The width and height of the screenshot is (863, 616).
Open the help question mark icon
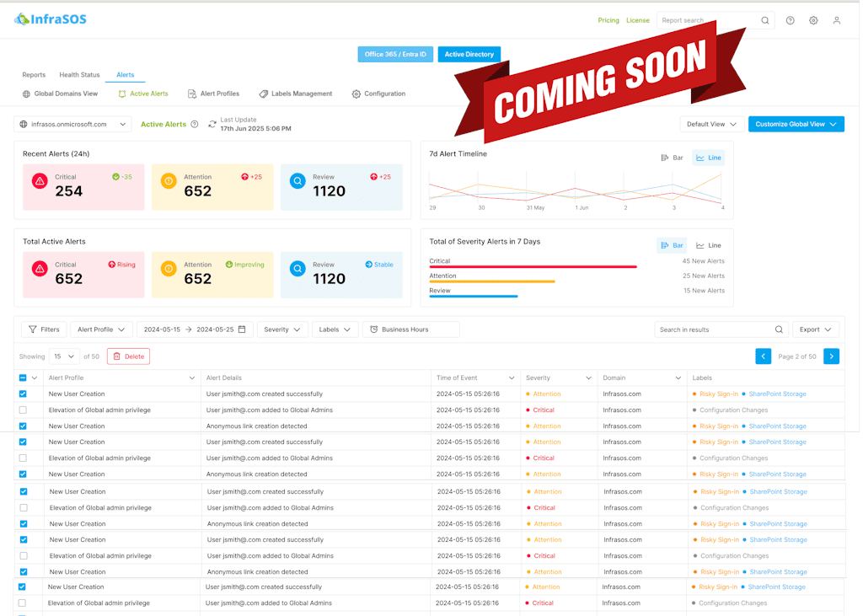coord(790,20)
